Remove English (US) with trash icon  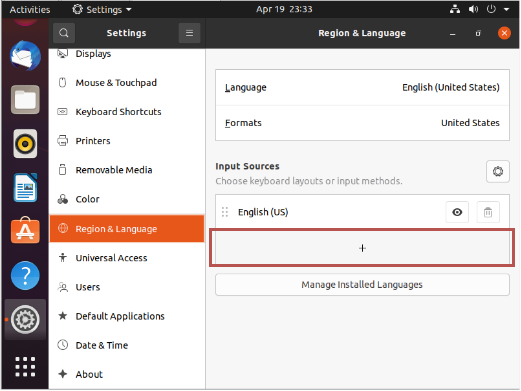click(488, 212)
